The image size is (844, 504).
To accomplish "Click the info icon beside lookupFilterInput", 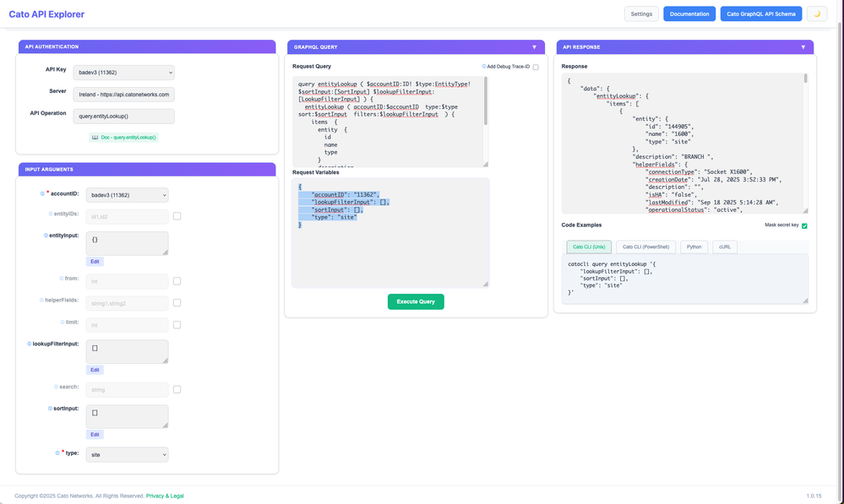I will coord(29,344).
